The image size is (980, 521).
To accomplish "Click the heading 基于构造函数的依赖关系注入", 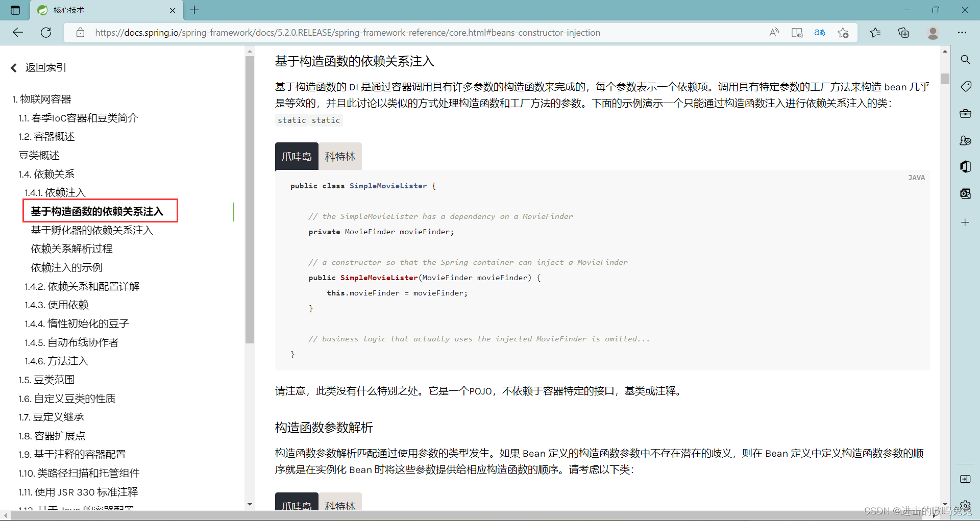I will tap(355, 61).
